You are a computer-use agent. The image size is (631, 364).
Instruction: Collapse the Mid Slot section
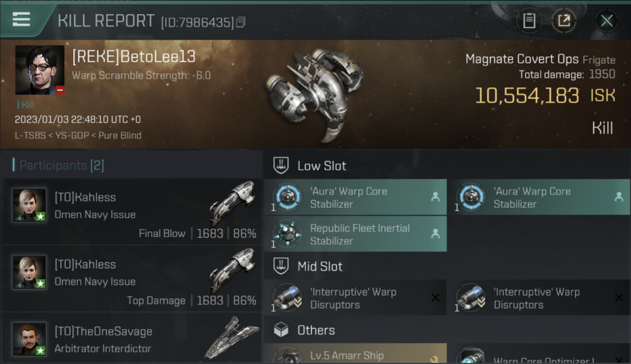(319, 266)
